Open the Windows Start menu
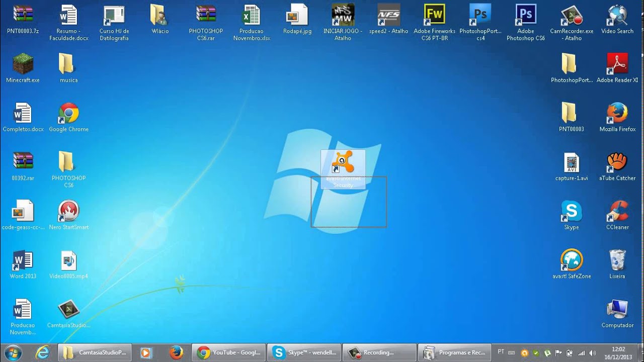644x362 pixels. click(13, 353)
